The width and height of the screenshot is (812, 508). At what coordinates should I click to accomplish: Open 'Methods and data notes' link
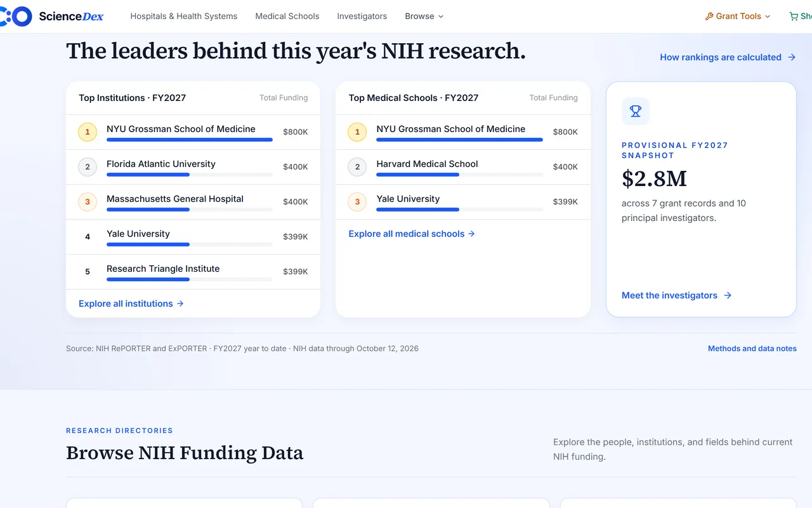pyautogui.click(x=752, y=349)
